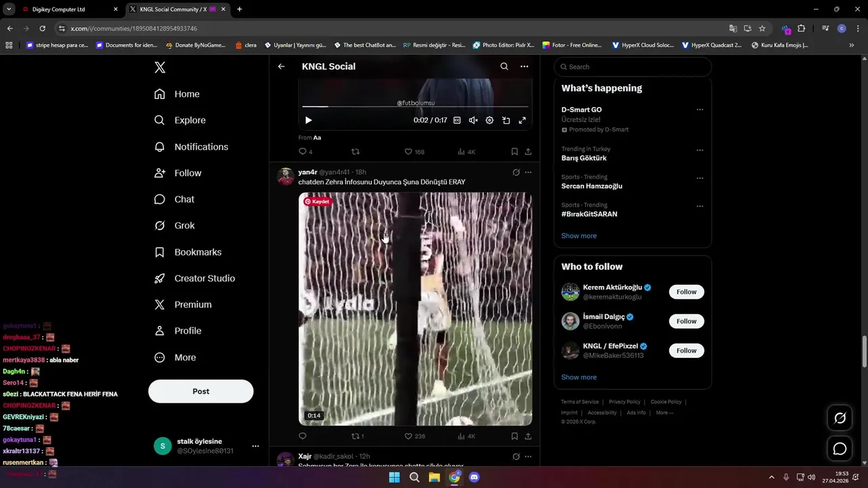Open Premium from the sidebar
The image size is (868, 488).
[x=183, y=305]
